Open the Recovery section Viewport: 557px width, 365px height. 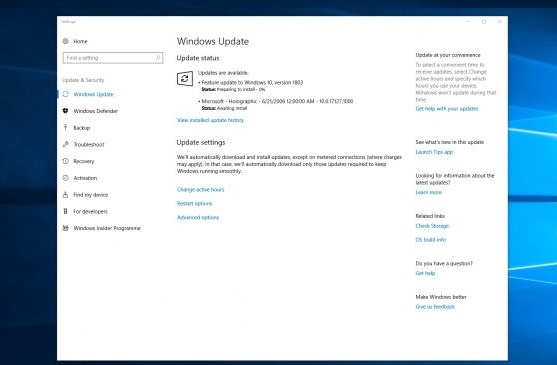point(84,161)
